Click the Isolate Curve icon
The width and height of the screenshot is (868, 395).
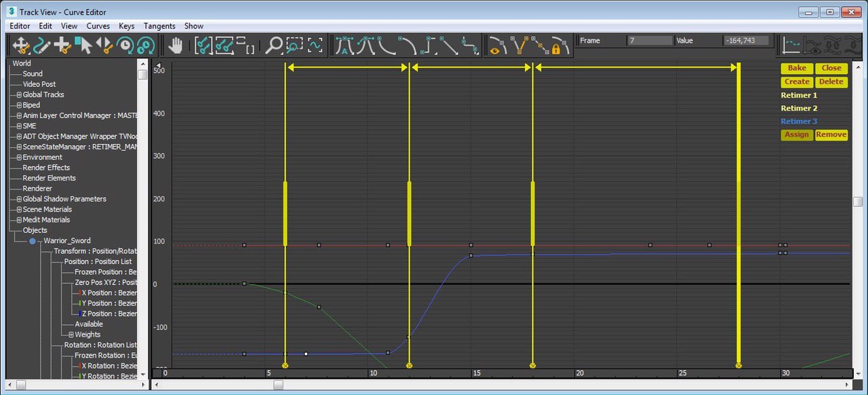click(315, 45)
